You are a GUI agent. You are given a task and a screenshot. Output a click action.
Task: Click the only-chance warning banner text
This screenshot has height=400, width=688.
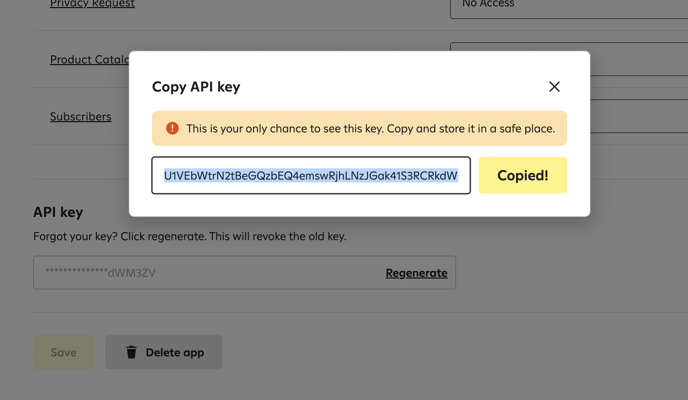click(370, 129)
